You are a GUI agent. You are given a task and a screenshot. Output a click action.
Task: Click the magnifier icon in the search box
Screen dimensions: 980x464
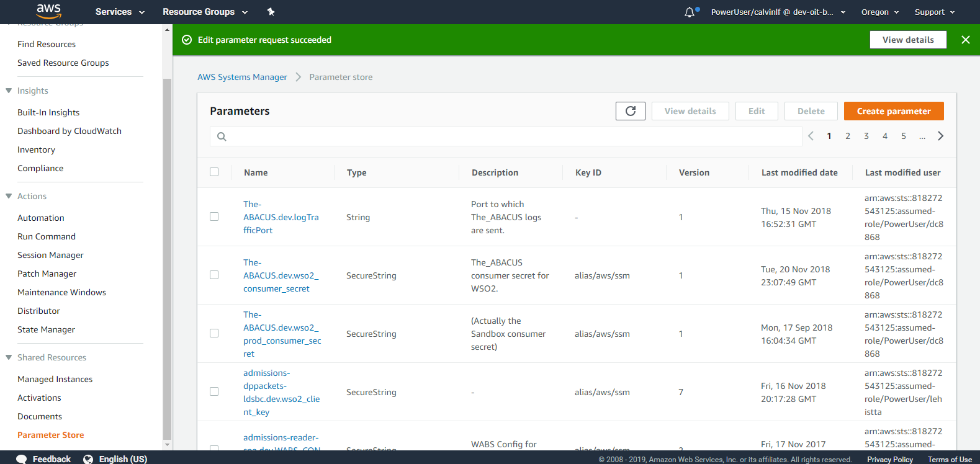pos(222,136)
